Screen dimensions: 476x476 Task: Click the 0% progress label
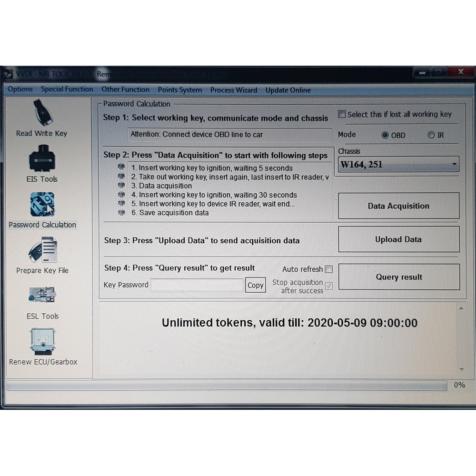point(459,385)
